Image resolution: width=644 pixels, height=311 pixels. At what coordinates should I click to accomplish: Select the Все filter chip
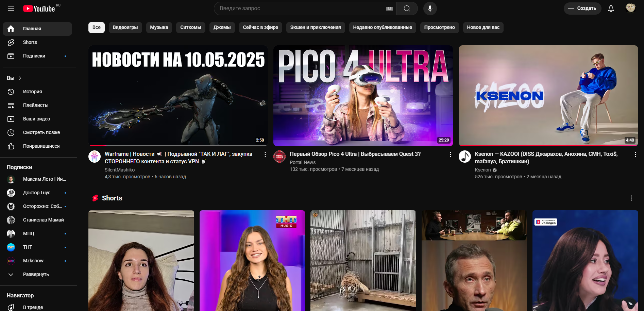[x=97, y=27]
